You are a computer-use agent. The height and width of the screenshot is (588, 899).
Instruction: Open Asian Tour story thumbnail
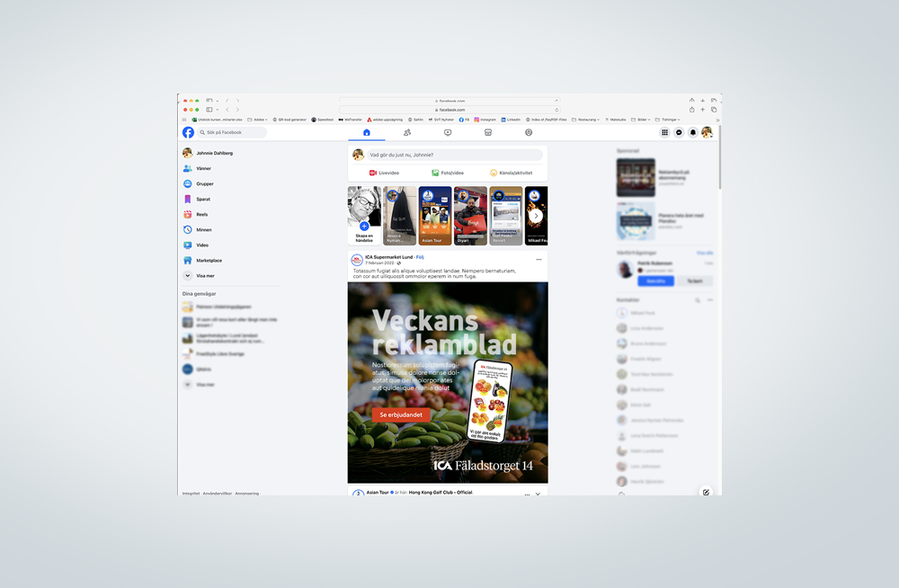435,216
